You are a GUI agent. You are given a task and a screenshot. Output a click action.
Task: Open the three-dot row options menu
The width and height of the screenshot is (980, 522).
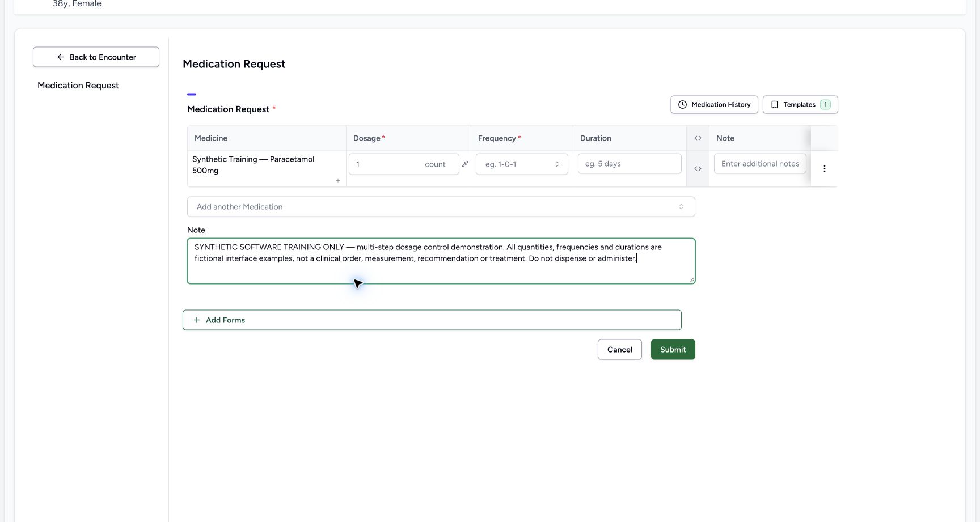tap(824, 168)
